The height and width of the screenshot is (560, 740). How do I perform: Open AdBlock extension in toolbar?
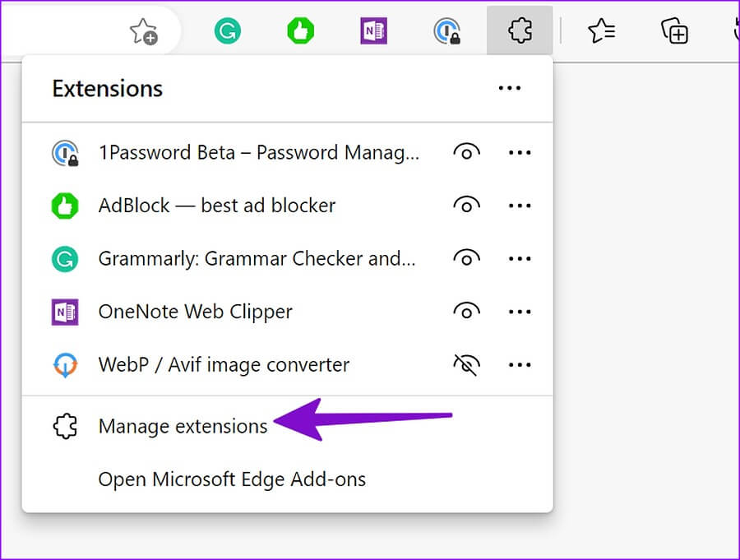(x=301, y=31)
